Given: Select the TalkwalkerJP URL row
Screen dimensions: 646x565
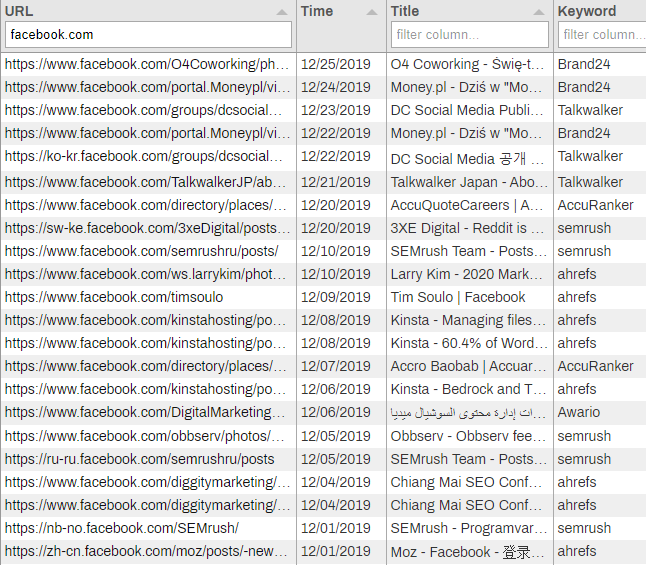Looking at the screenshot, I should 145,182.
